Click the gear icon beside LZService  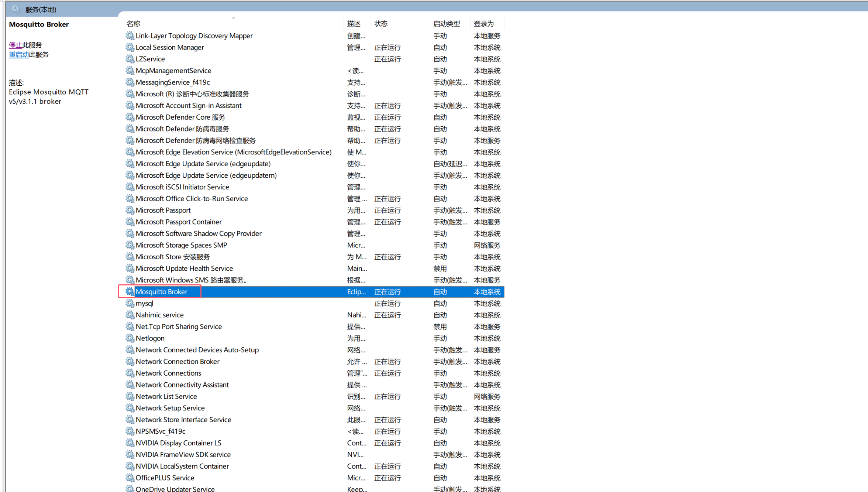pyautogui.click(x=130, y=59)
